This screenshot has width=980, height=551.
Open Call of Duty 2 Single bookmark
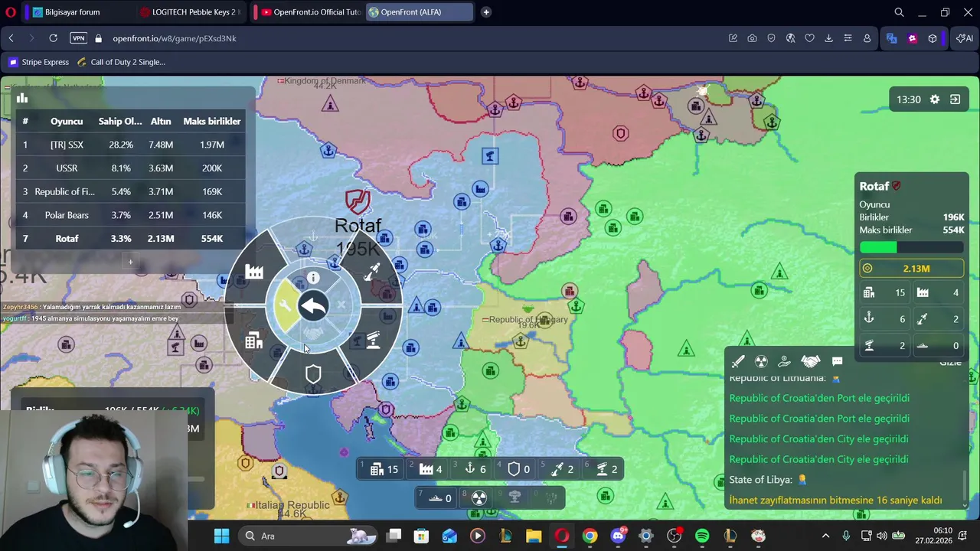[121, 62]
